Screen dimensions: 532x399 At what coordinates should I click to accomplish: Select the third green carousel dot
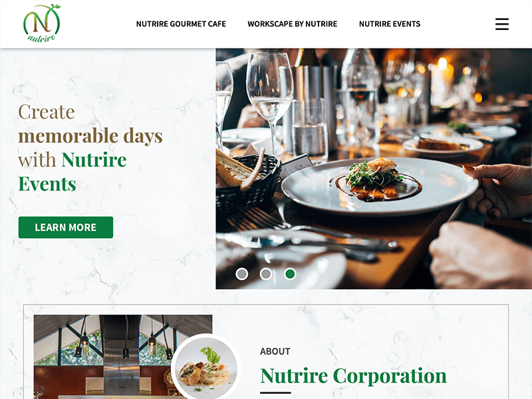290,274
